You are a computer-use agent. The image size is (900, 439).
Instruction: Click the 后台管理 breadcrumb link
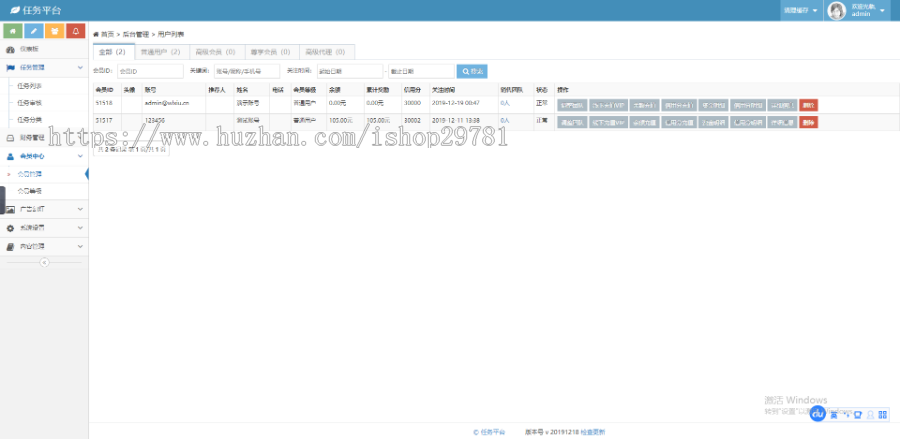pyautogui.click(x=135, y=34)
